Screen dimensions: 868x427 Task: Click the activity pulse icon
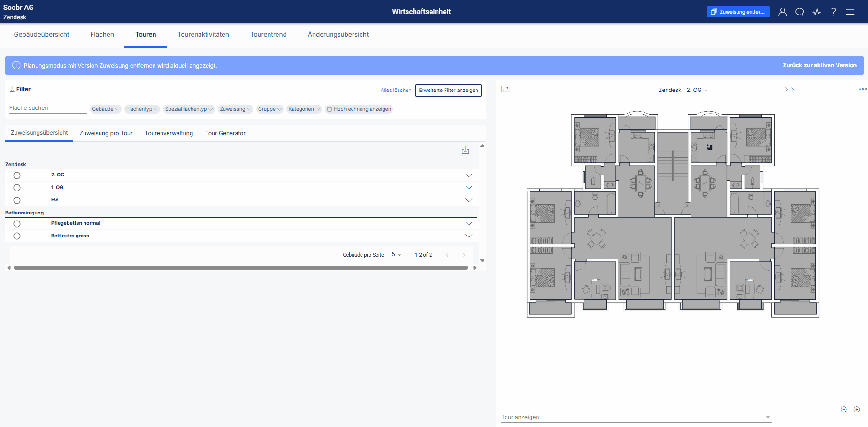[816, 12]
